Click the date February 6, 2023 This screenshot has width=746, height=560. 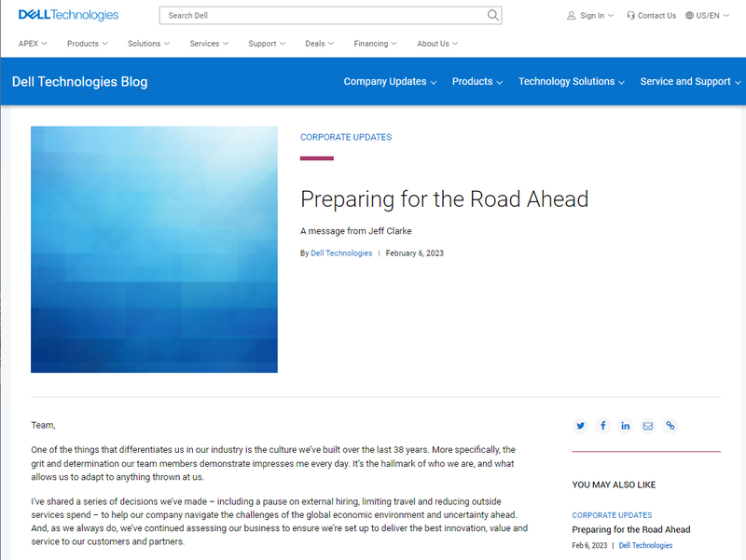point(414,253)
